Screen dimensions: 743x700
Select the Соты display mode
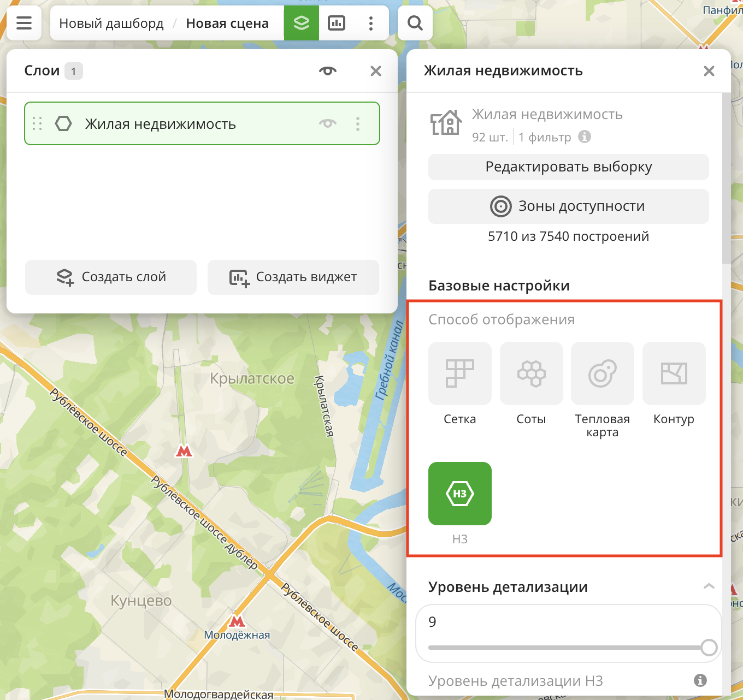tap(531, 373)
